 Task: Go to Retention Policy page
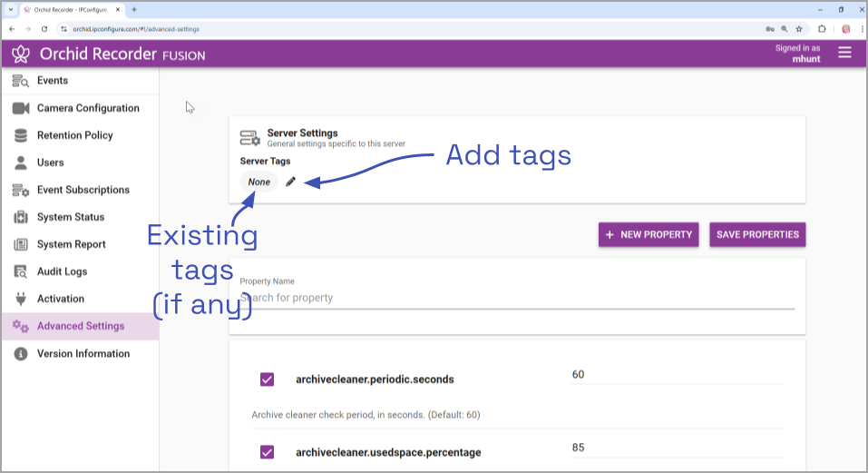pos(74,135)
